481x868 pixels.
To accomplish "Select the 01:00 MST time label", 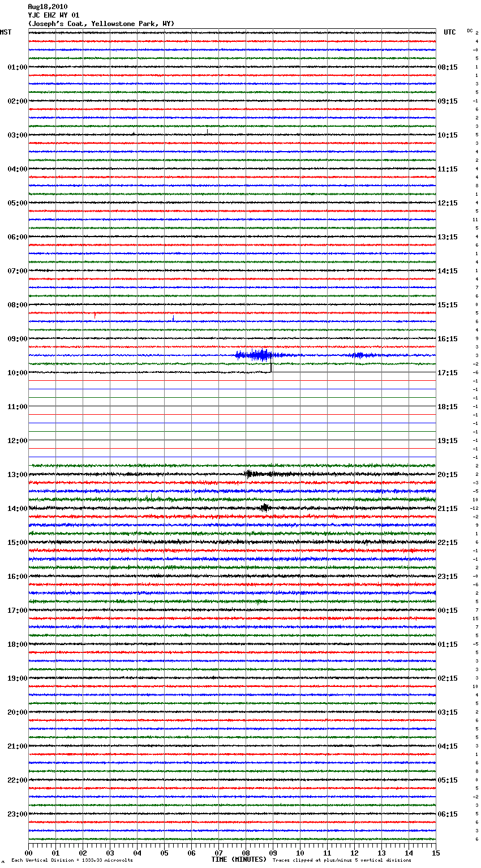I will [x=18, y=67].
